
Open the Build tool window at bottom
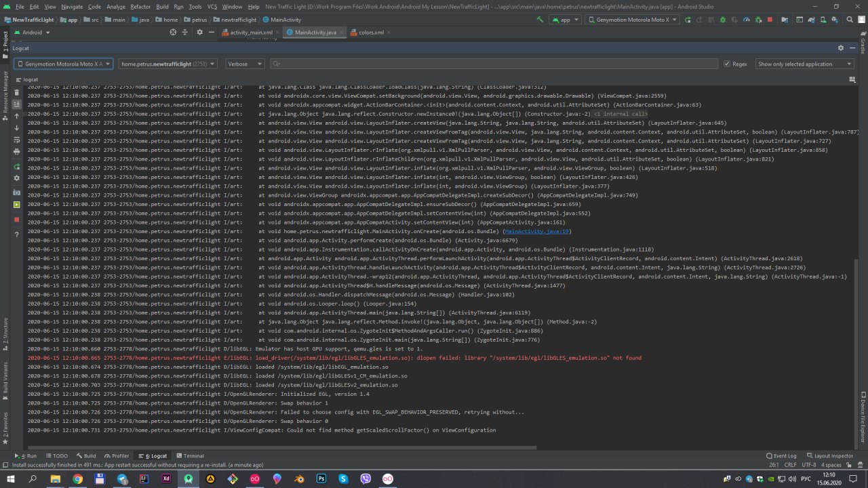(86, 456)
